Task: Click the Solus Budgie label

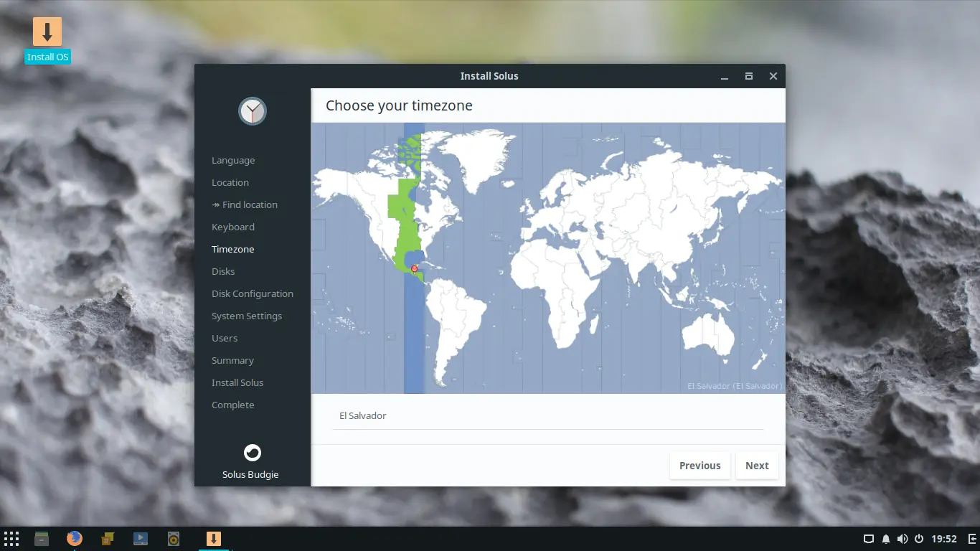Action: pos(250,474)
